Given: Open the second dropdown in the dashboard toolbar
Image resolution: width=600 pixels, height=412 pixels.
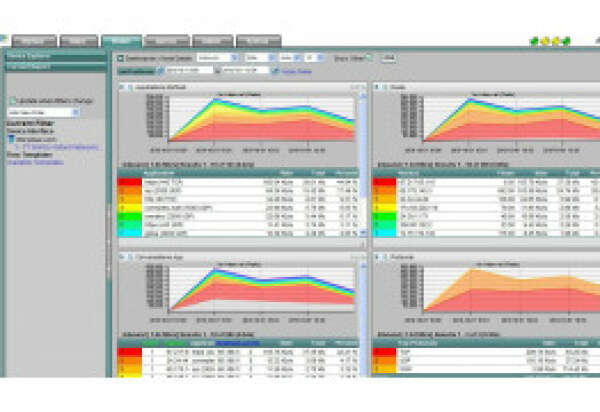Looking at the screenshot, I should coord(258,58).
